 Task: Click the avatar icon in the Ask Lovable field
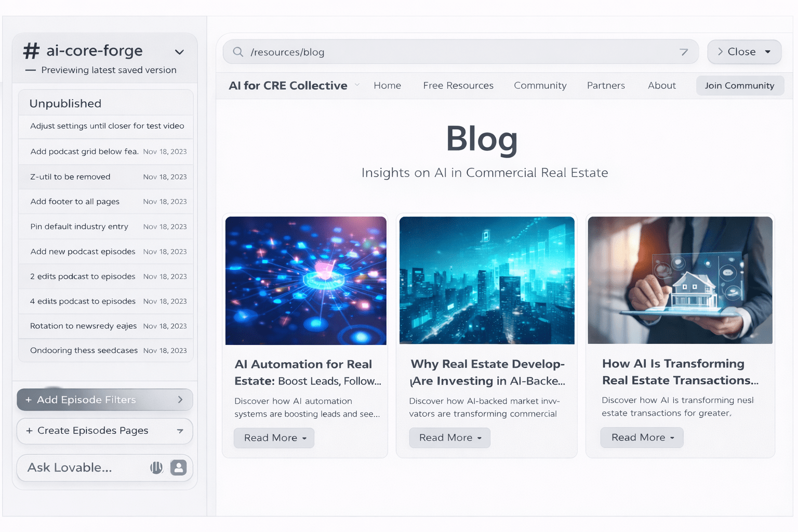point(178,468)
